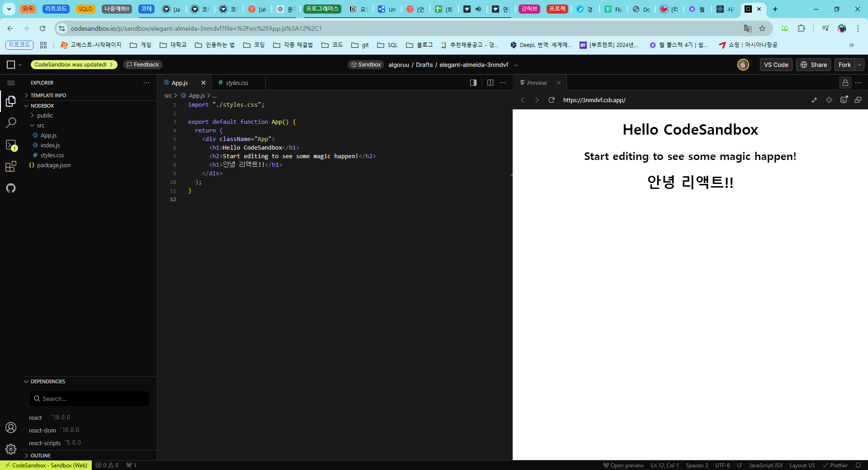This screenshot has width=868, height=470.
Task: Bookmark this page with the star icon
Action: (x=762, y=28)
